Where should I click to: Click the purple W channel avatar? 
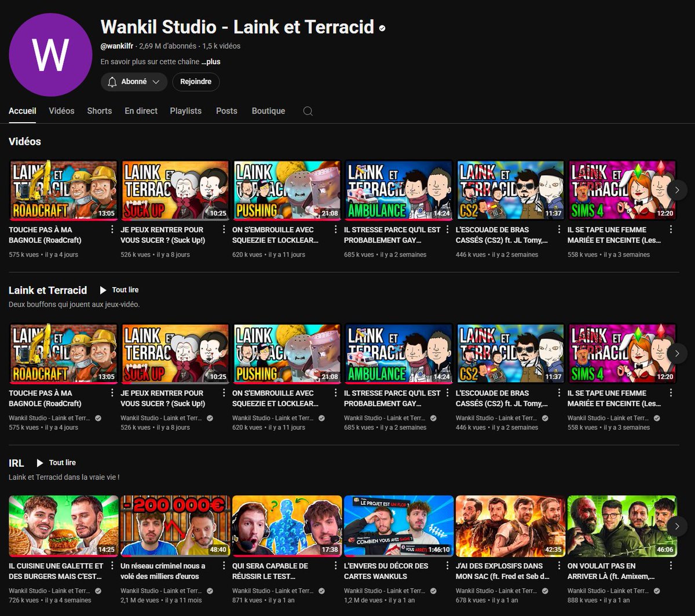pos(50,55)
